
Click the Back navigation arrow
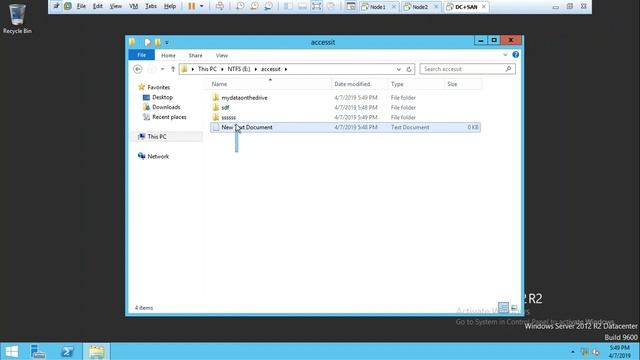click(x=138, y=69)
